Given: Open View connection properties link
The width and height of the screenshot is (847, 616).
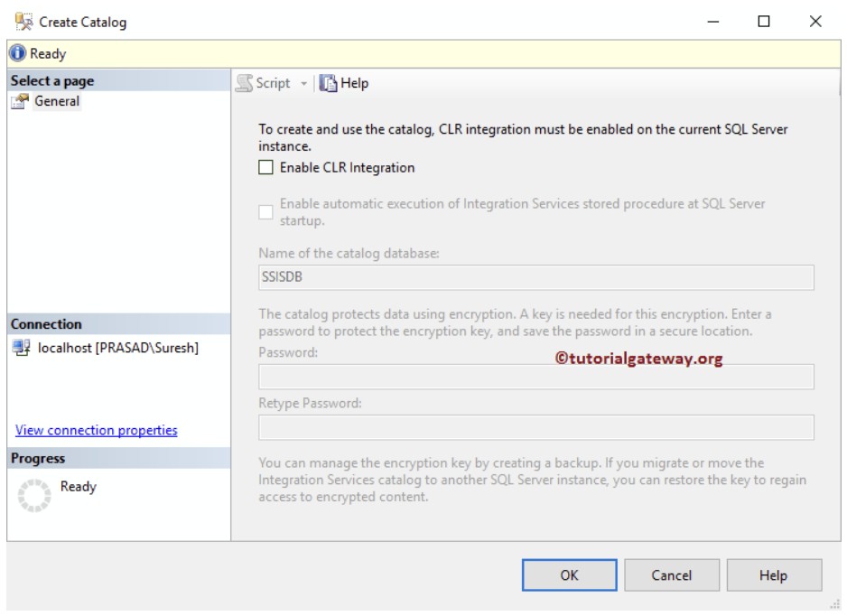Looking at the screenshot, I should pos(96,430).
